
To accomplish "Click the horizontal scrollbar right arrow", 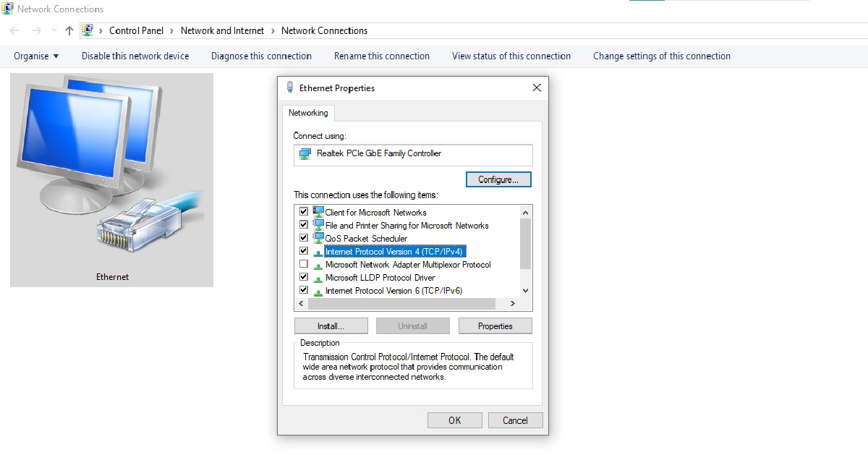I will (x=513, y=304).
